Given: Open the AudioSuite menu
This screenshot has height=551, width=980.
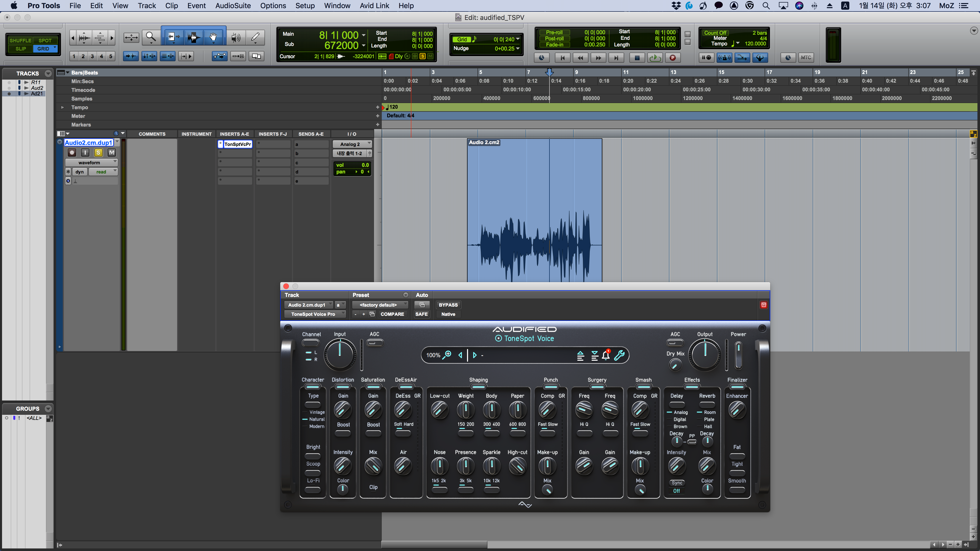Looking at the screenshot, I should pos(233,6).
